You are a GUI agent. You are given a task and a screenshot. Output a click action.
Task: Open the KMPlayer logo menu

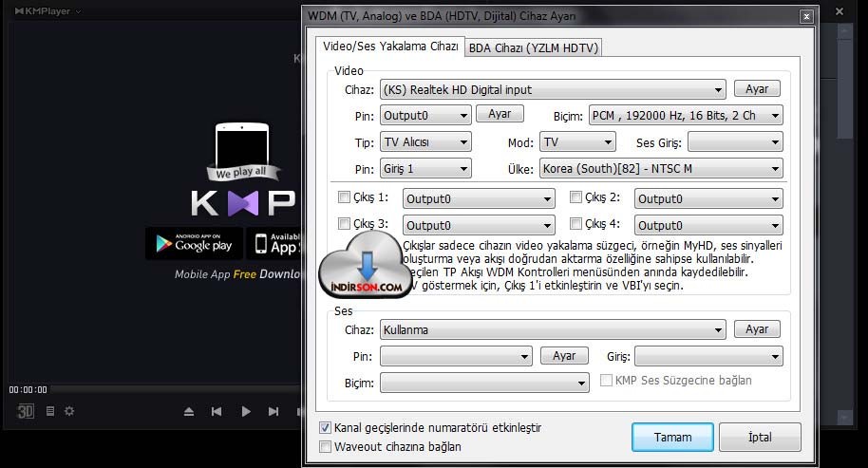coord(47,11)
